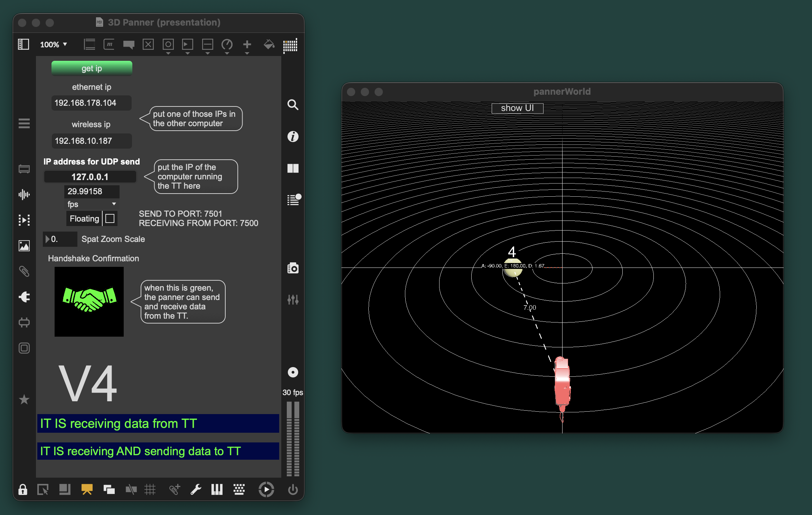Open the fps units dropdown
The height and width of the screenshot is (515, 812).
click(x=92, y=204)
